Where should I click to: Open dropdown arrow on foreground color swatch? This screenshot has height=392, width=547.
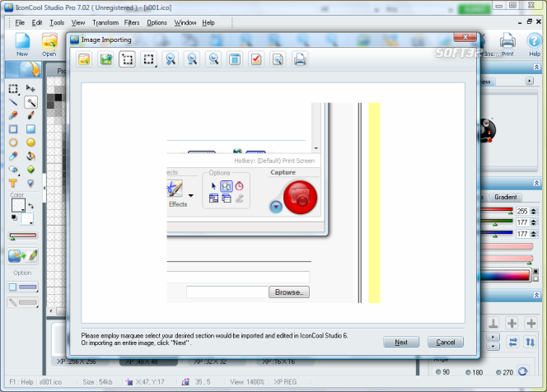point(23,210)
